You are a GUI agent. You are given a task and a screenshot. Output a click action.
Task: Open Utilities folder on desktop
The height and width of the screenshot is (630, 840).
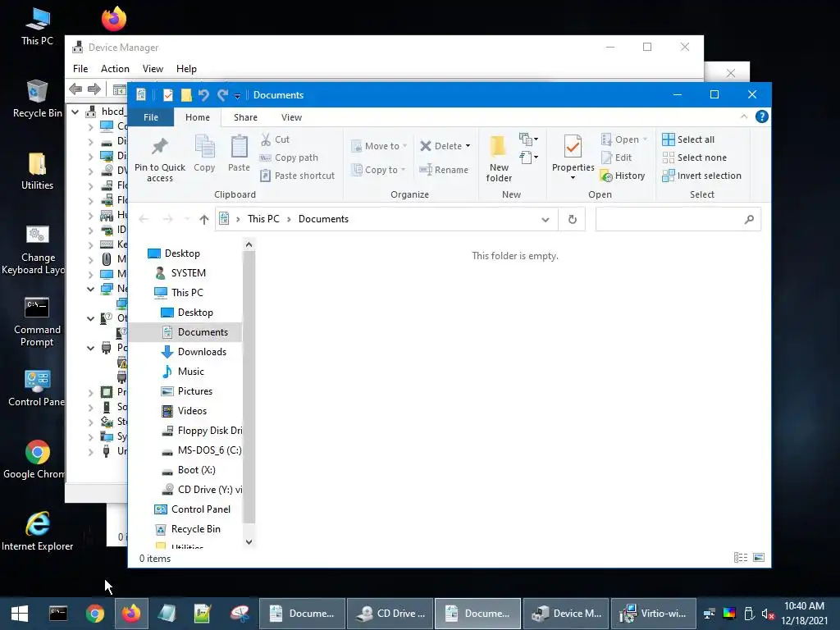click(x=37, y=171)
